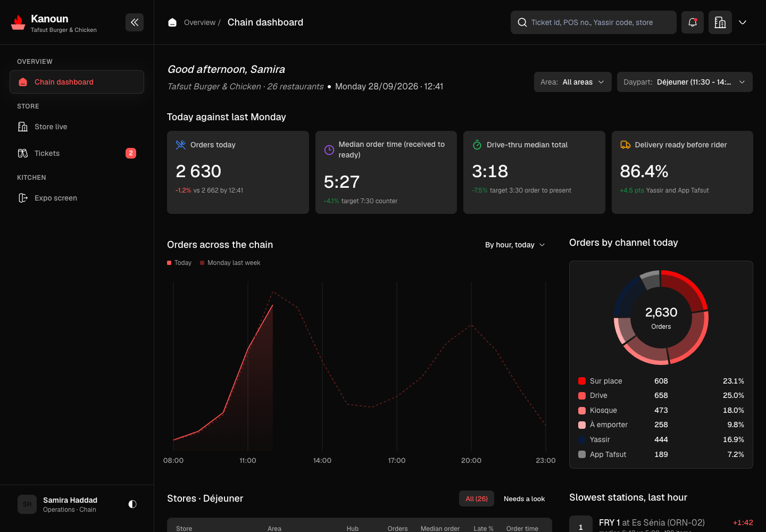Open notifications bell
The height and width of the screenshot is (532, 766).
693,22
